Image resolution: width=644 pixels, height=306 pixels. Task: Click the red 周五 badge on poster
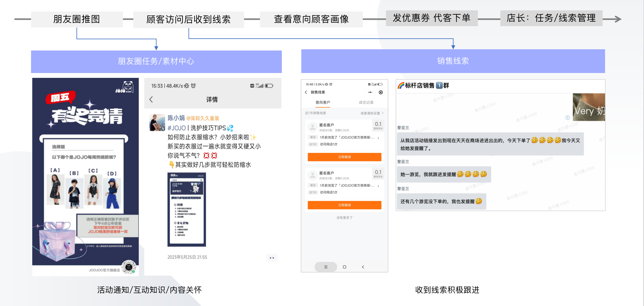[x=60, y=98]
